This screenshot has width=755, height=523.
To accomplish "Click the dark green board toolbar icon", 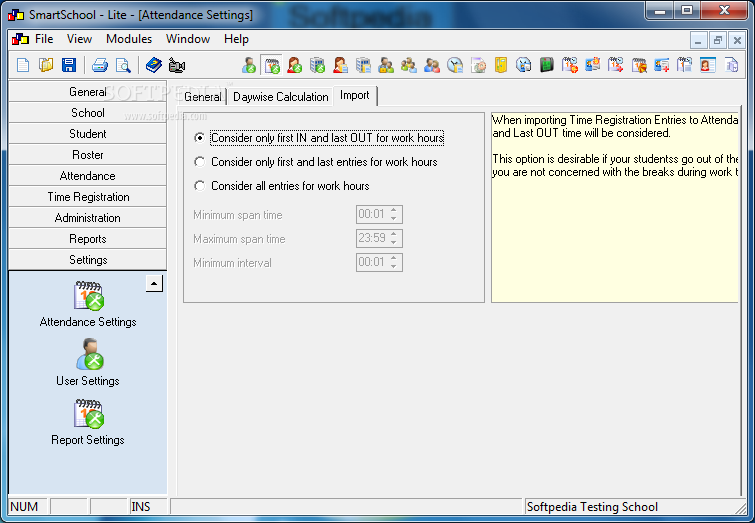I will click(x=547, y=65).
